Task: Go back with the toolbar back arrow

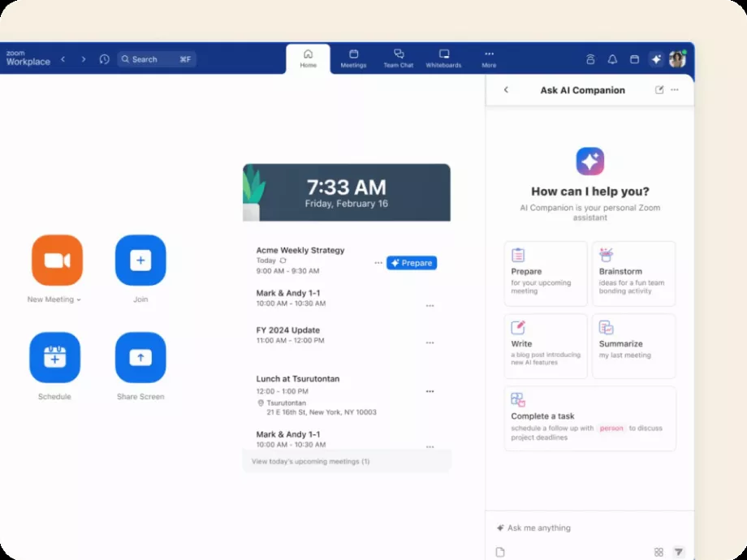Action: point(63,59)
